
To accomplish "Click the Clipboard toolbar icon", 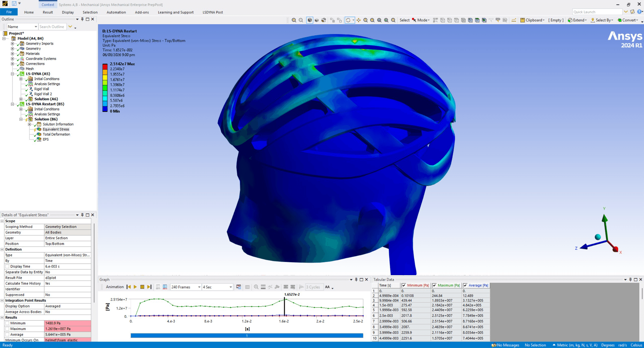I will 522,20.
